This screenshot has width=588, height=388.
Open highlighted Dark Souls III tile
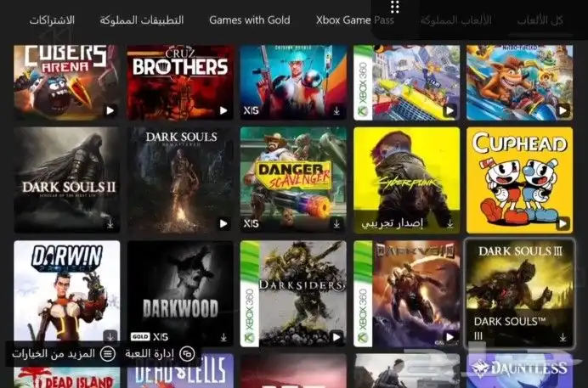pos(520,293)
